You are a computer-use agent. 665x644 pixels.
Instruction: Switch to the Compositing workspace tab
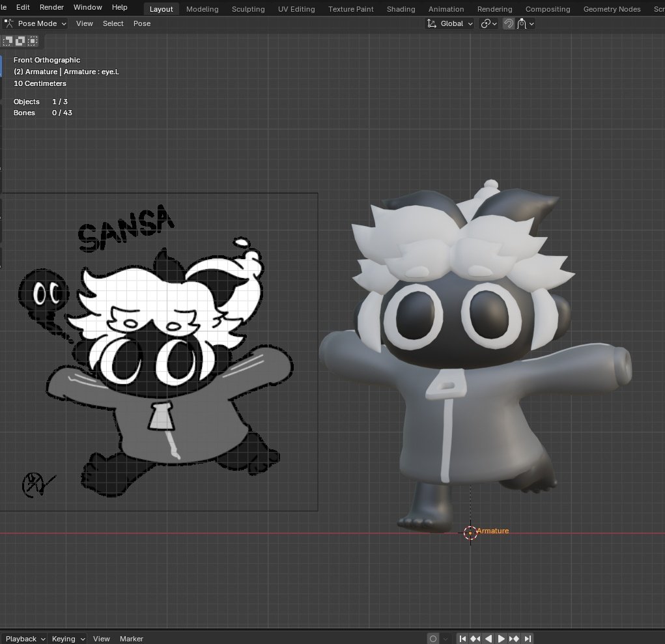tap(548, 9)
